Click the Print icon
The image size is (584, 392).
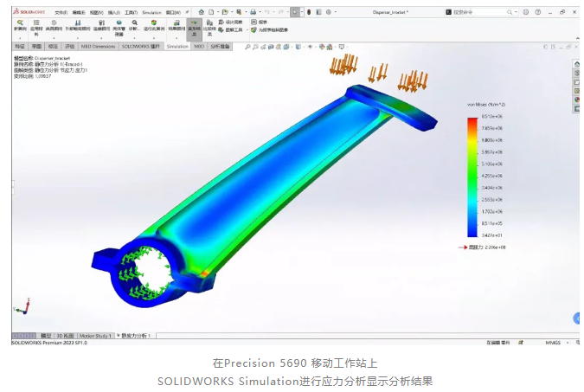tap(253, 12)
